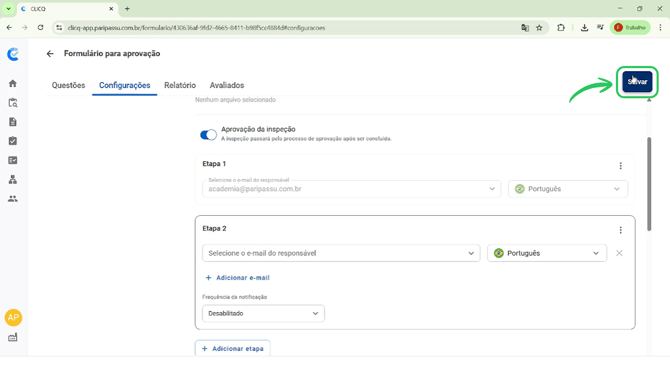Open the tab search dropdown arrow
Image resolution: width=670 pixels, height=376 pixels.
click(x=9, y=9)
